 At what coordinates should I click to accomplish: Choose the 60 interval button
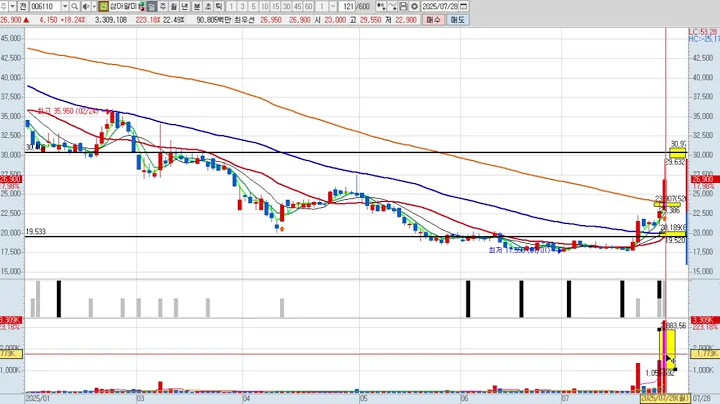(308, 6)
